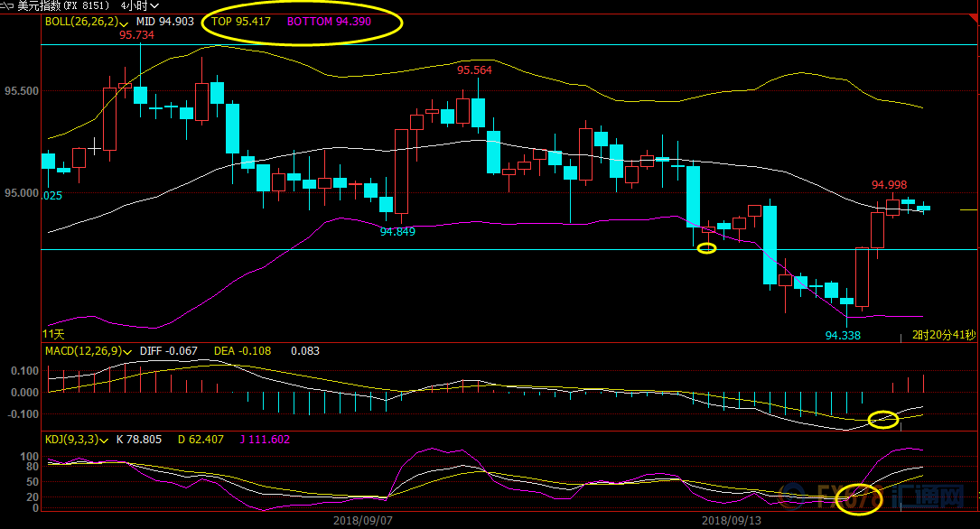Click the BOLL MID 94.903 value

(x=164, y=21)
